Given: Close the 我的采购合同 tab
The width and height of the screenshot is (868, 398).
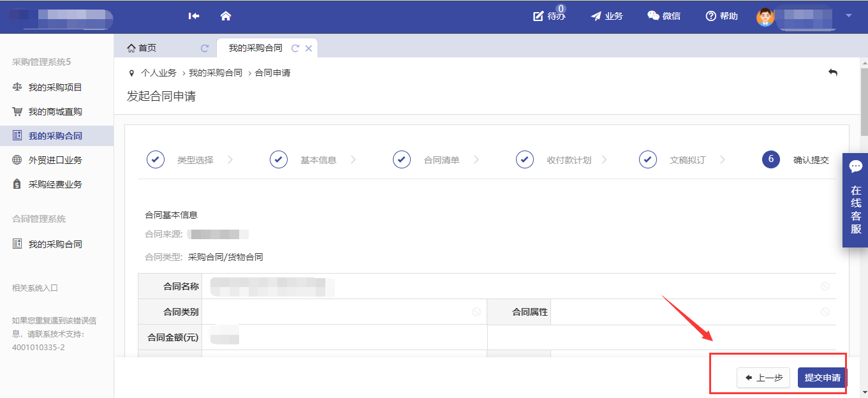Looking at the screenshot, I should pyautogui.click(x=309, y=48).
